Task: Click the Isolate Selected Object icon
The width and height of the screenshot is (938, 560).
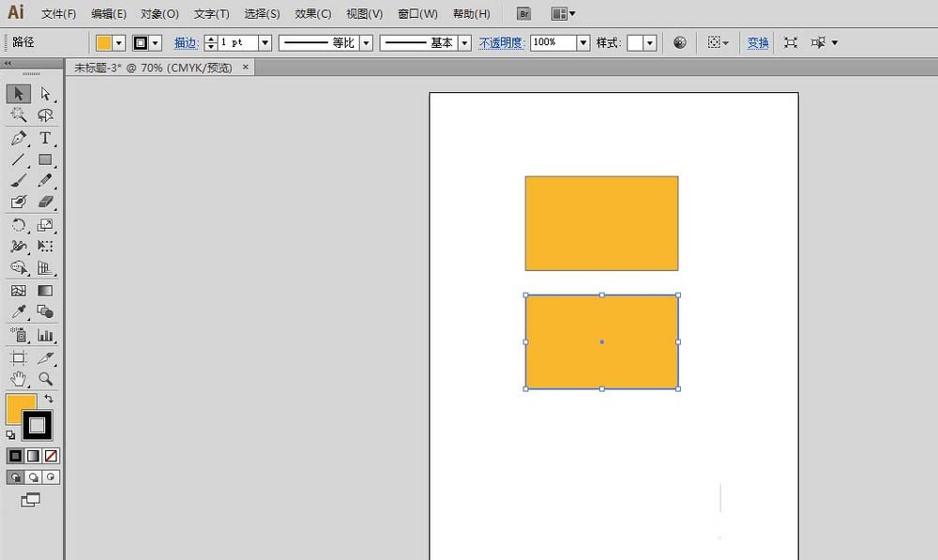Action: (790, 42)
